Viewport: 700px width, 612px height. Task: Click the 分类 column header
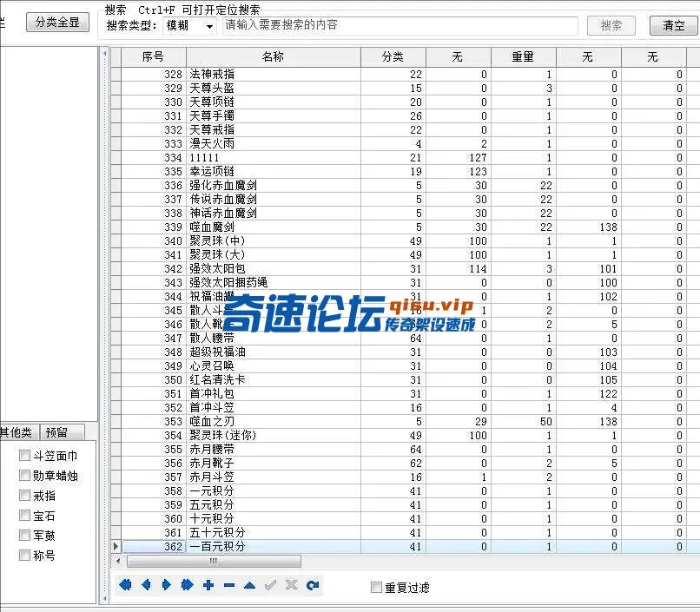click(393, 56)
